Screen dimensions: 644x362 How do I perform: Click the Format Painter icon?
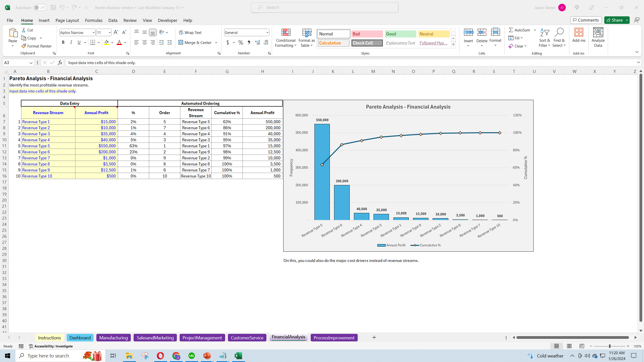coord(24,46)
